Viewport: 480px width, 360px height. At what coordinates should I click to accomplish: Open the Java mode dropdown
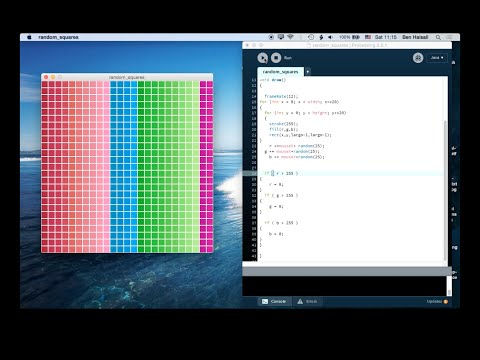pos(437,58)
